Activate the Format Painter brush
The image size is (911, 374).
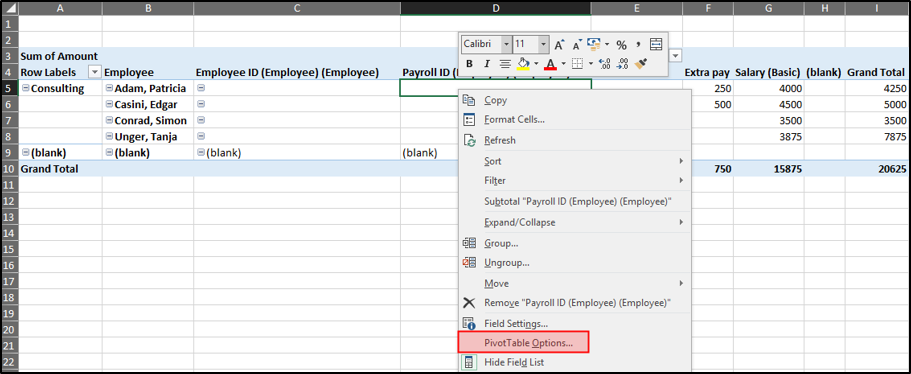[641, 64]
